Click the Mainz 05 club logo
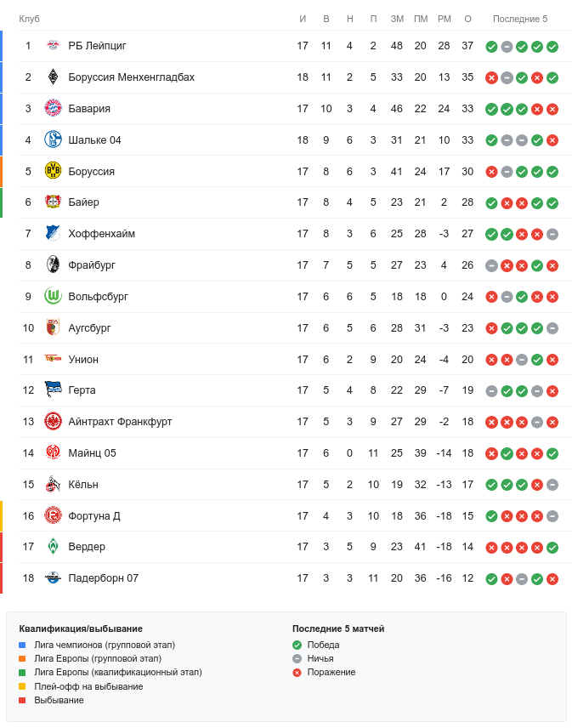Image resolution: width=572 pixels, height=728 pixels. 54,452
